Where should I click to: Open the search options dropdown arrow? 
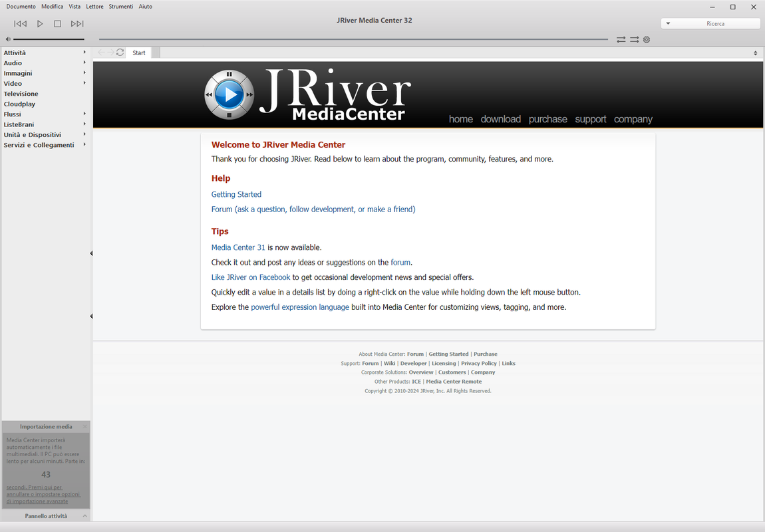tap(668, 23)
